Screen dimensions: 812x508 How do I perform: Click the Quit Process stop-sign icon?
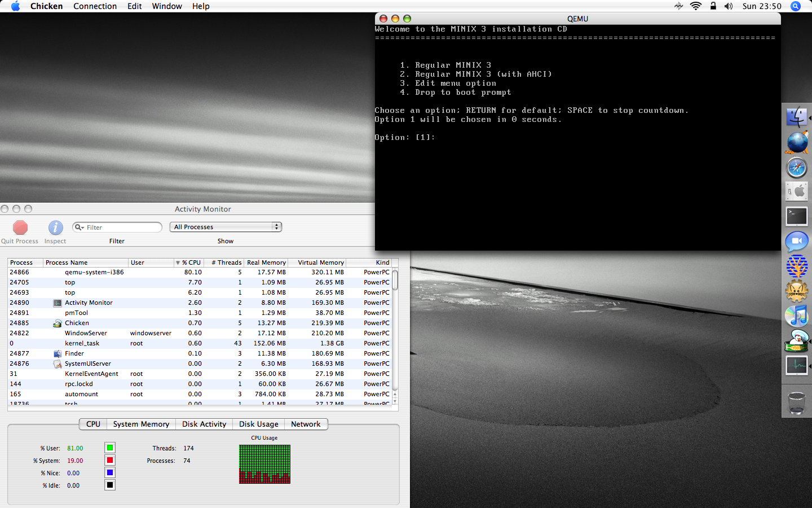pyautogui.click(x=20, y=227)
